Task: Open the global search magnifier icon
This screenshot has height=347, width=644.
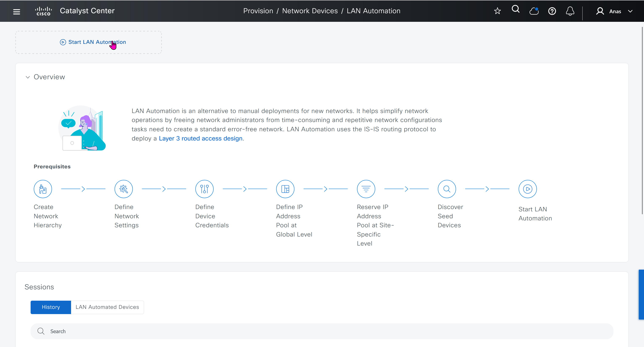Action: (515, 9)
